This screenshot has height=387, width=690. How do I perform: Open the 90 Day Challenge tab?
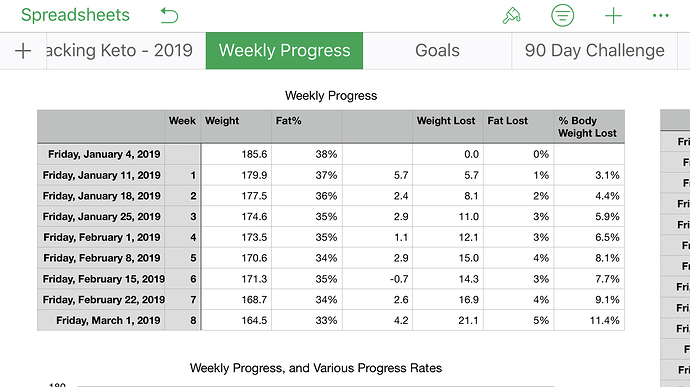(595, 51)
